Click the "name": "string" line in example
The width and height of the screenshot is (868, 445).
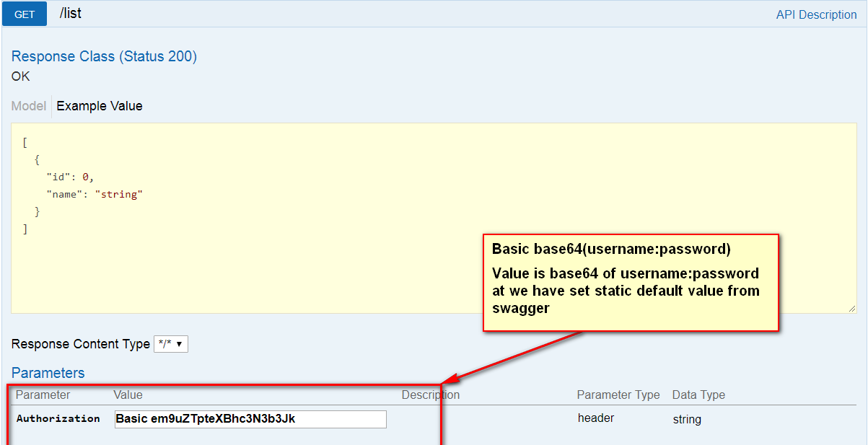95,194
